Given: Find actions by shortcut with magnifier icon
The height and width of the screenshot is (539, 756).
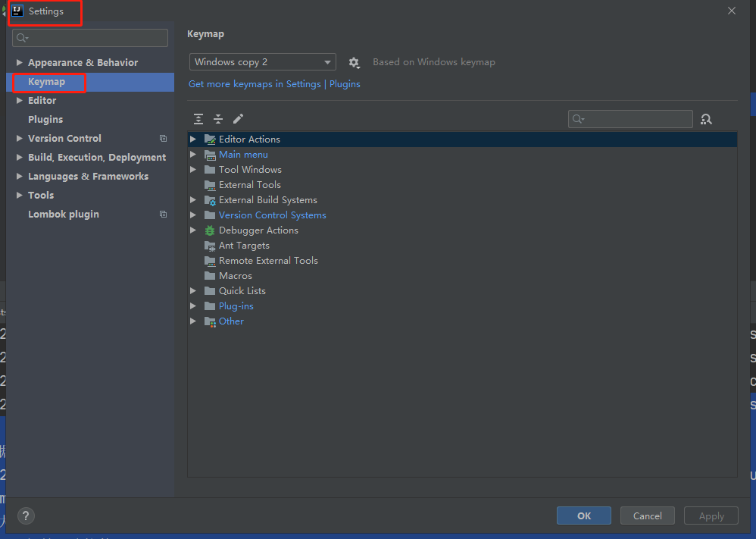Looking at the screenshot, I should 706,119.
